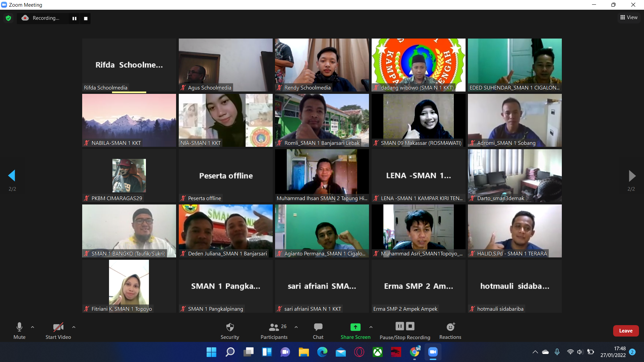Click the red Leave button
This screenshot has width=644, height=362.
coord(626,330)
